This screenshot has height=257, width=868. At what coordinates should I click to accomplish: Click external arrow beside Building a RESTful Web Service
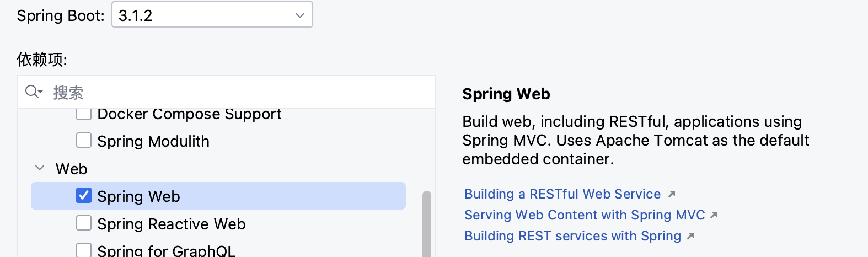[x=671, y=194]
